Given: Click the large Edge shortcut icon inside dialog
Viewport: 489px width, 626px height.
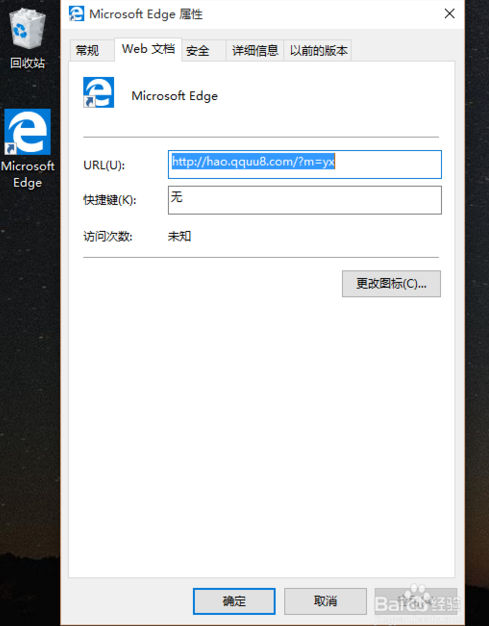Looking at the screenshot, I should click(99, 93).
